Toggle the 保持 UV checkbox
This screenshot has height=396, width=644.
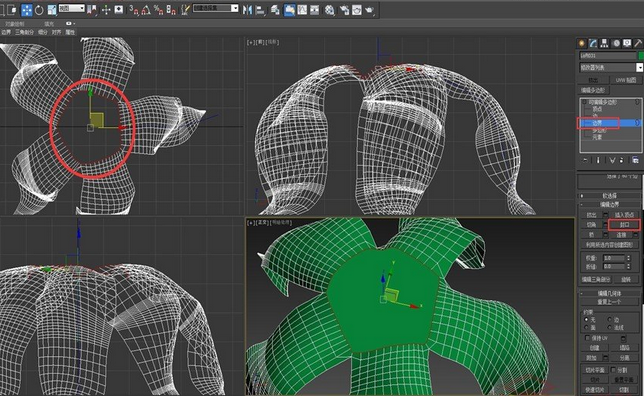587,338
